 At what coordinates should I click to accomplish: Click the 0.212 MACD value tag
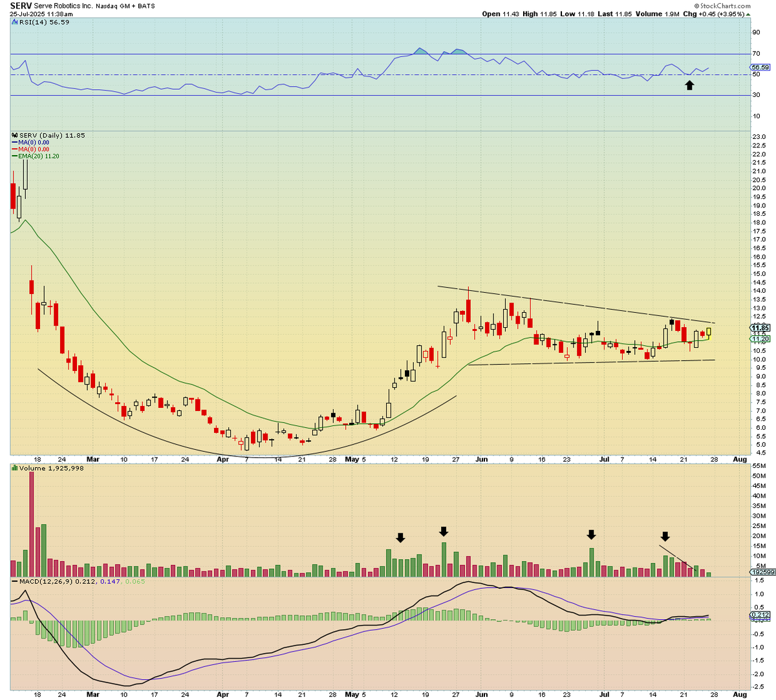click(x=760, y=615)
